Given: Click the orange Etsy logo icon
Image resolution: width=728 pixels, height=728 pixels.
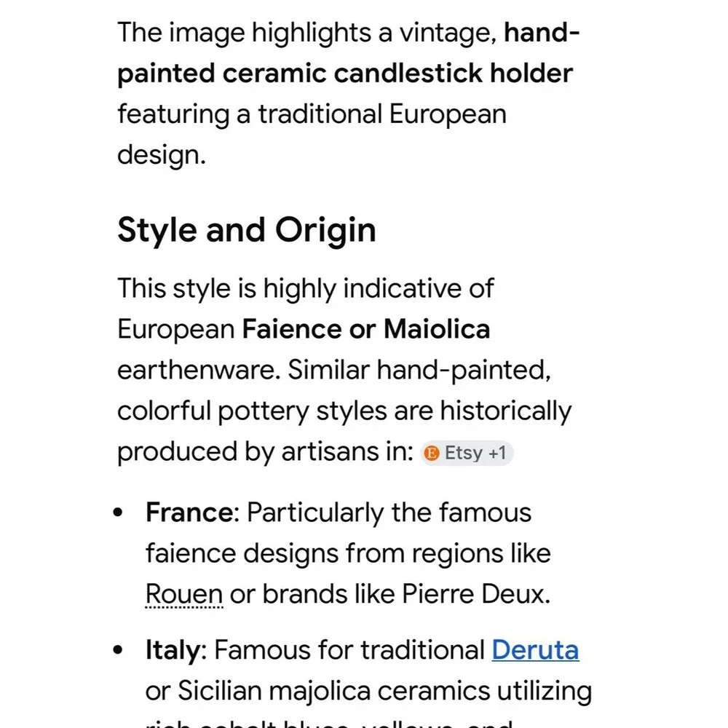Looking at the screenshot, I should (x=432, y=453).
